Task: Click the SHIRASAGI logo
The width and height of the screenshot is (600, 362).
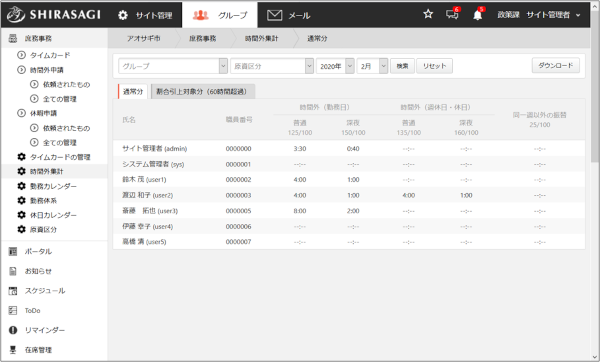Action: pos(54,15)
